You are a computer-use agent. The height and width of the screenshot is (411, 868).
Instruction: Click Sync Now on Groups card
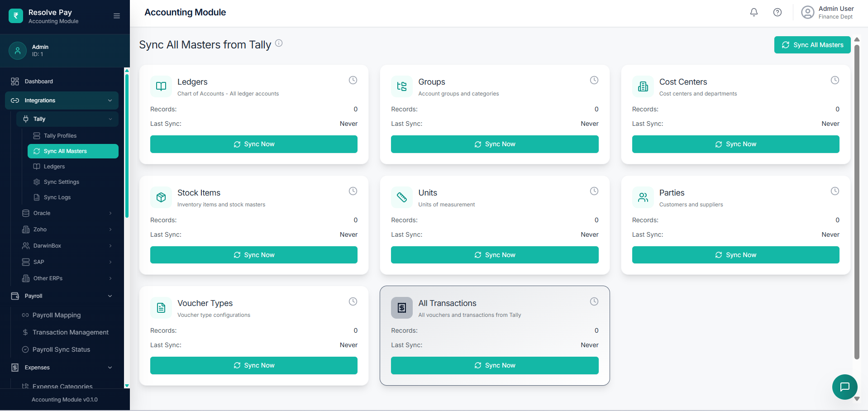(495, 144)
